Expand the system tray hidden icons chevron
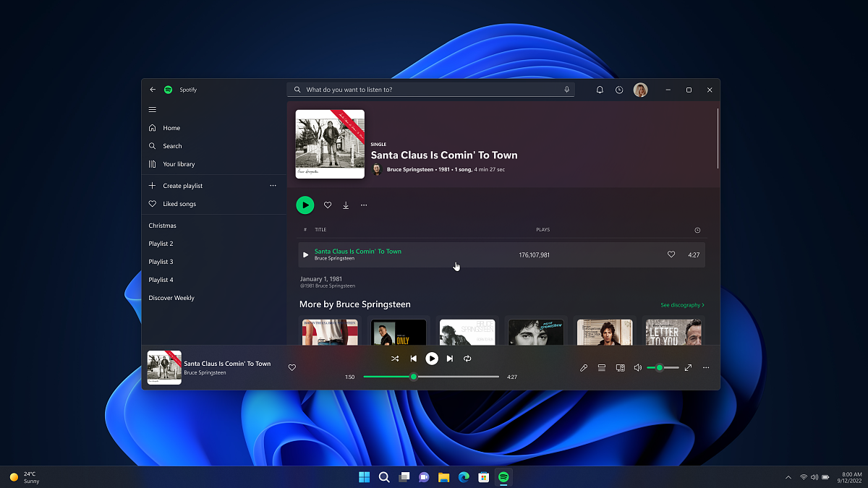This screenshot has height=488, width=868. tap(788, 477)
